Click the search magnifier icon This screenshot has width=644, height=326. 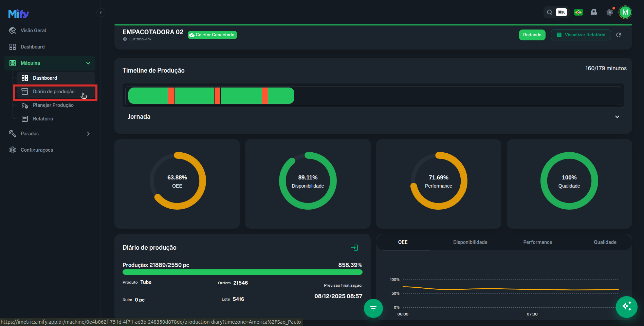coord(549,13)
